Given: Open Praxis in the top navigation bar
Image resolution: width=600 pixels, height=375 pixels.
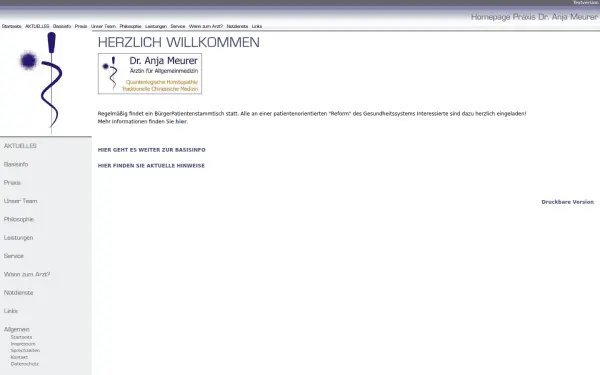Looking at the screenshot, I should (81, 26).
